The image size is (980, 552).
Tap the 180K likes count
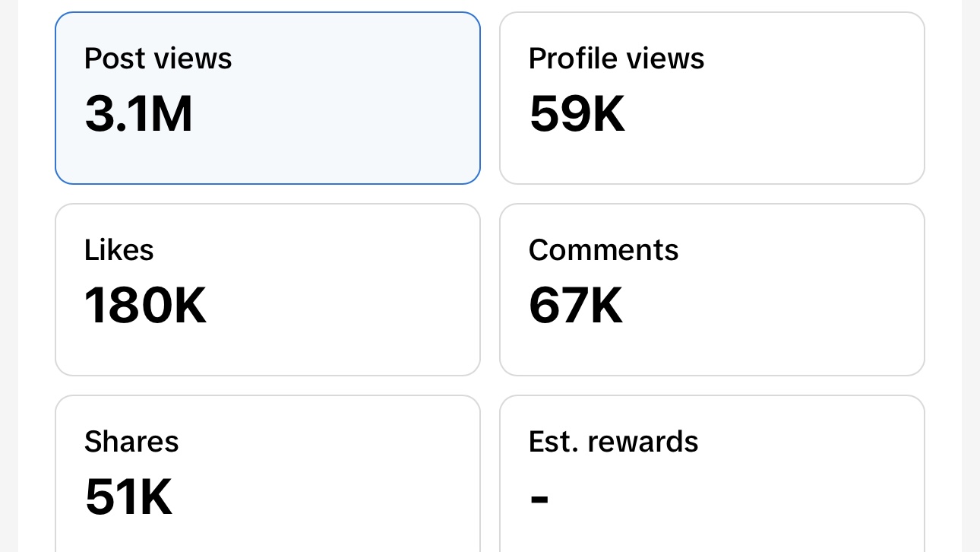tap(145, 306)
